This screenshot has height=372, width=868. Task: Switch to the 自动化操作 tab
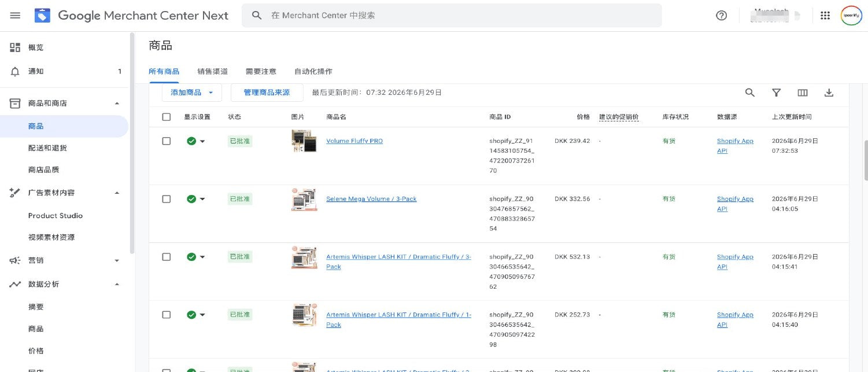click(x=313, y=72)
